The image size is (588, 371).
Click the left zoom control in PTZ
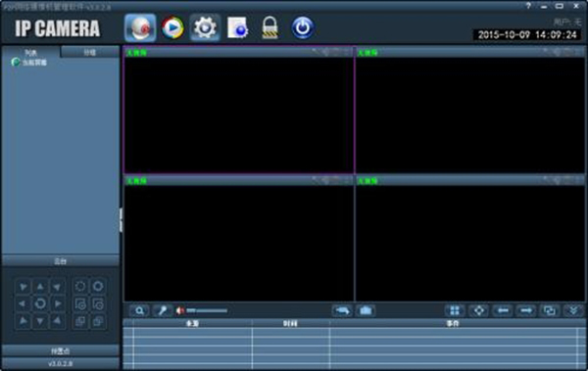(80, 303)
